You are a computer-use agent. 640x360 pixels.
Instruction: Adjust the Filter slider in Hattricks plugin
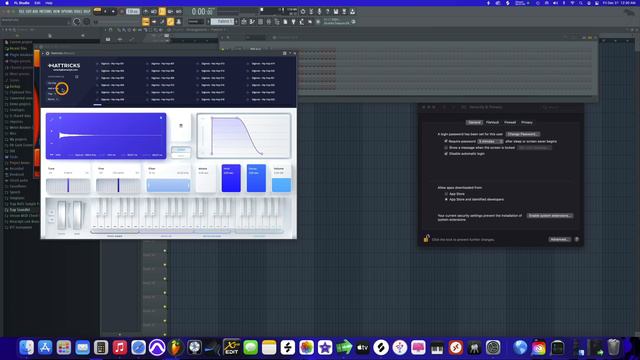coord(168,185)
